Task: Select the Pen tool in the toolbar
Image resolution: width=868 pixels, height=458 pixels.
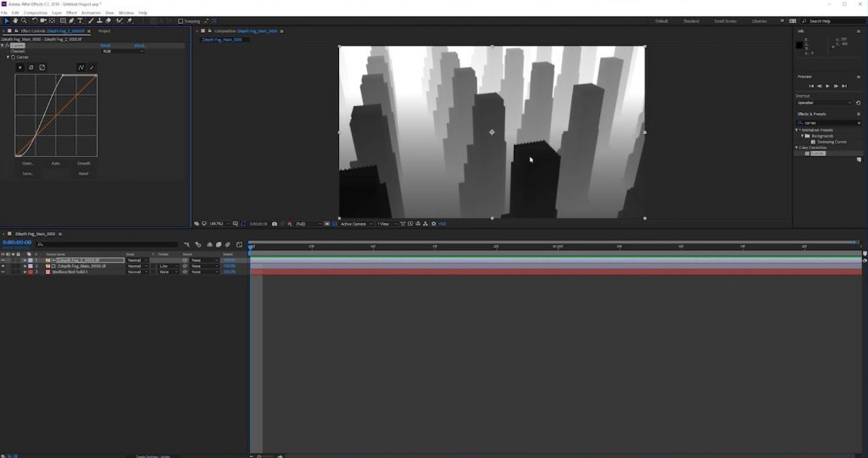Action: tap(70, 20)
